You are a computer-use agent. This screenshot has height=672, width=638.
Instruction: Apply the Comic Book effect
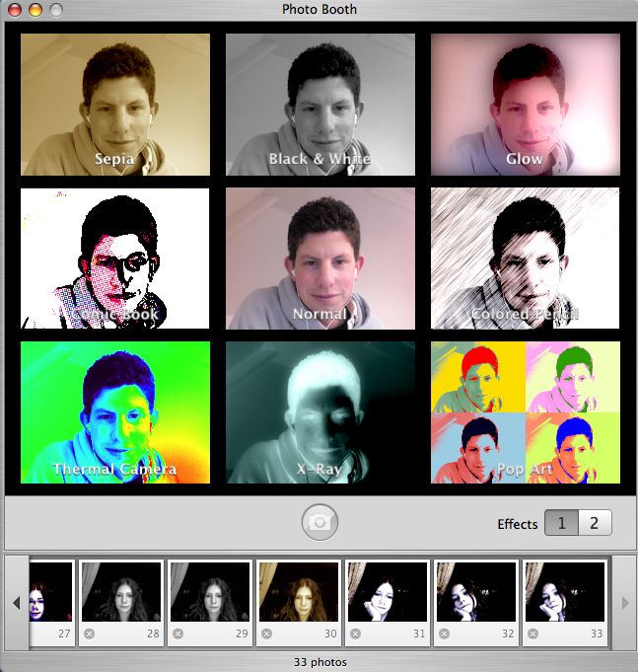click(115, 259)
